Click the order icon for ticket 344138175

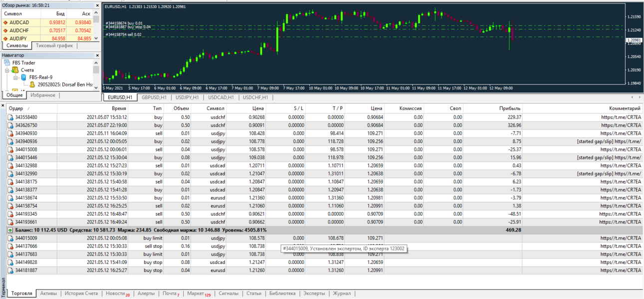tap(11, 181)
